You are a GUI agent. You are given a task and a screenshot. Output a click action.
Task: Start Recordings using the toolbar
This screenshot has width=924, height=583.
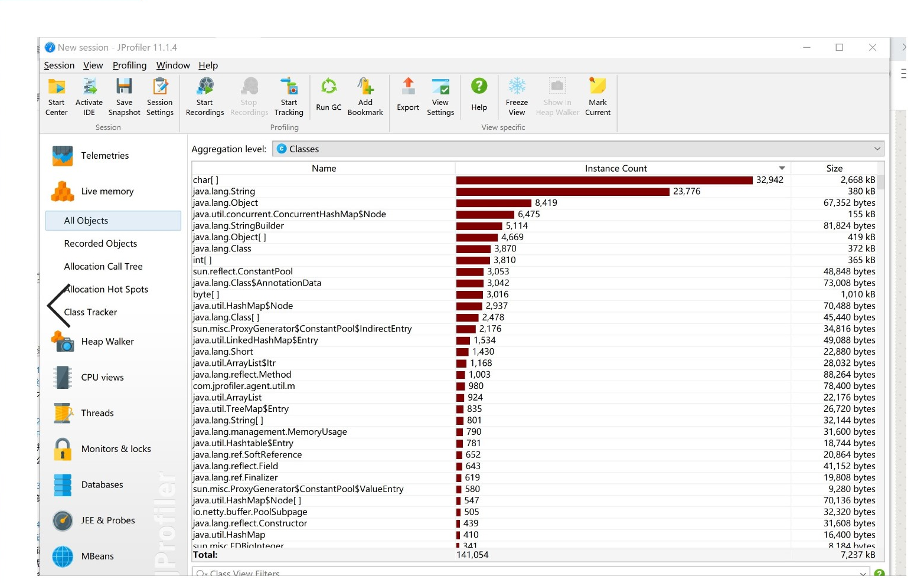tap(205, 97)
